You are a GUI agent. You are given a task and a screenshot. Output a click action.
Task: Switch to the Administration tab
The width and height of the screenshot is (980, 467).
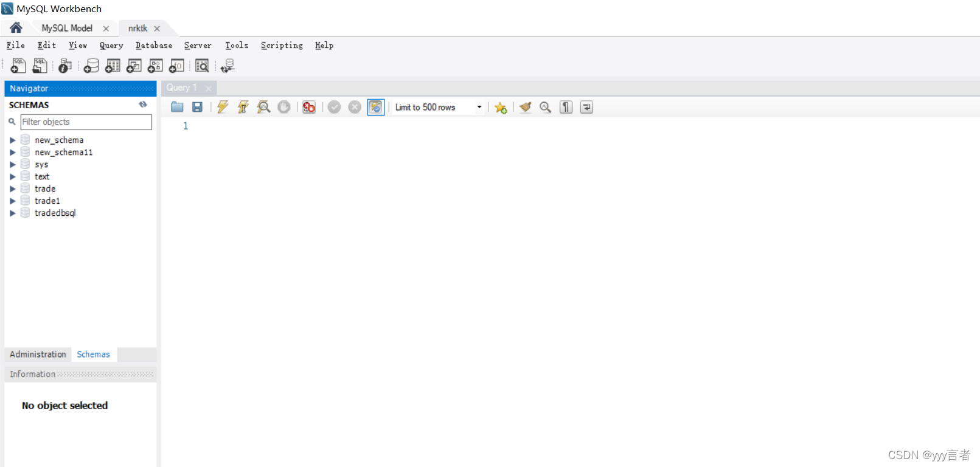click(38, 355)
